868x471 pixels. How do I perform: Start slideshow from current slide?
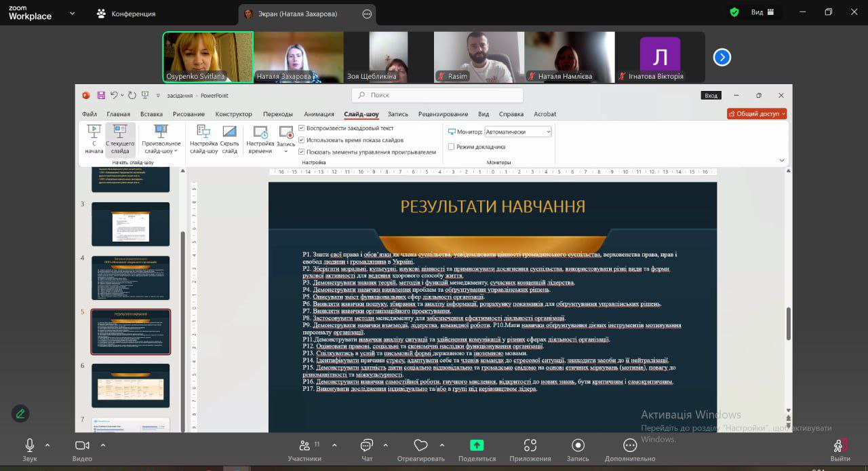coord(120,139)
